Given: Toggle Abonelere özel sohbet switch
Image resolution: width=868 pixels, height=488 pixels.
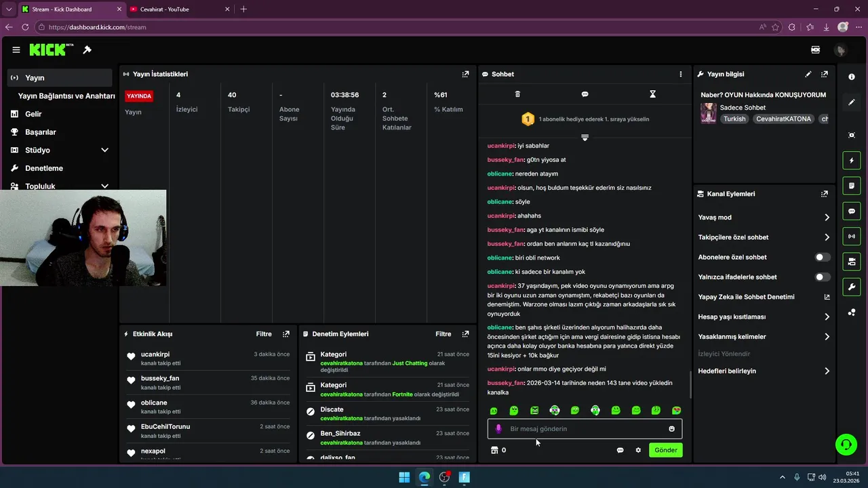Looking at the screenshot, I should coord(822,258).
